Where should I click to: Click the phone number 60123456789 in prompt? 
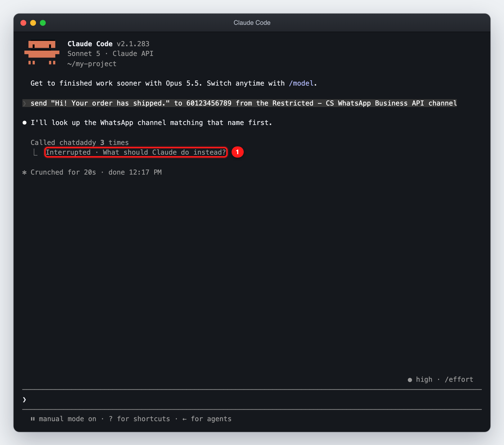[x=209, y=103]
